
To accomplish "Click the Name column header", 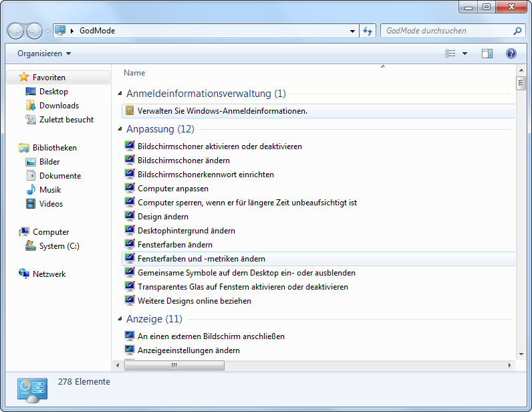I will [134, 73].
